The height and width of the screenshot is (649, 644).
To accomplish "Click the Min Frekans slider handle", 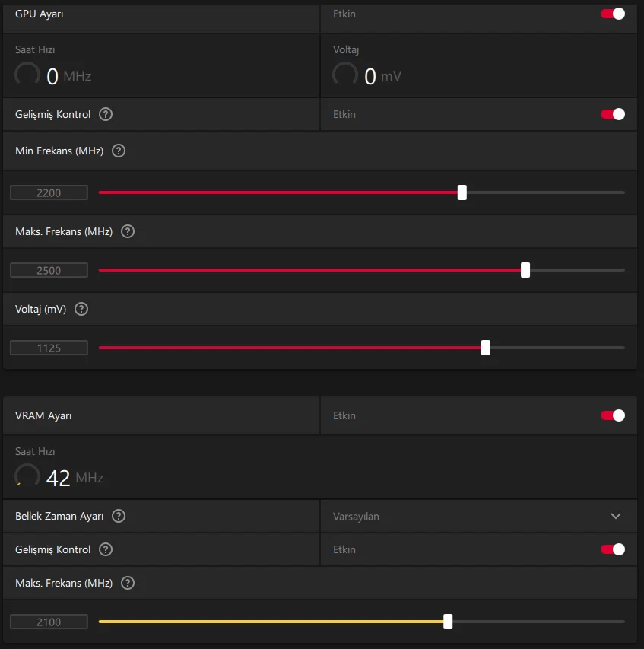I will (x=462, y=192).
